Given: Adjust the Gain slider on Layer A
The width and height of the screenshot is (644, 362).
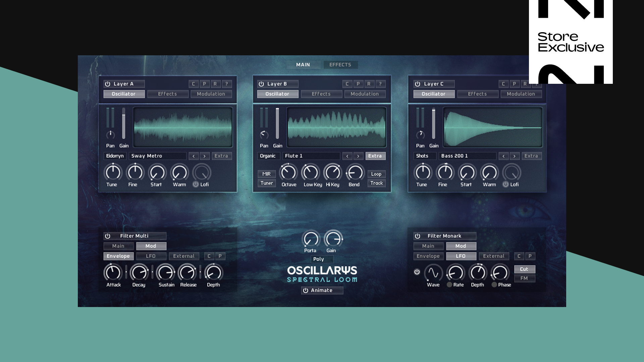Looking at the screenshot, I should pos(124,126).
